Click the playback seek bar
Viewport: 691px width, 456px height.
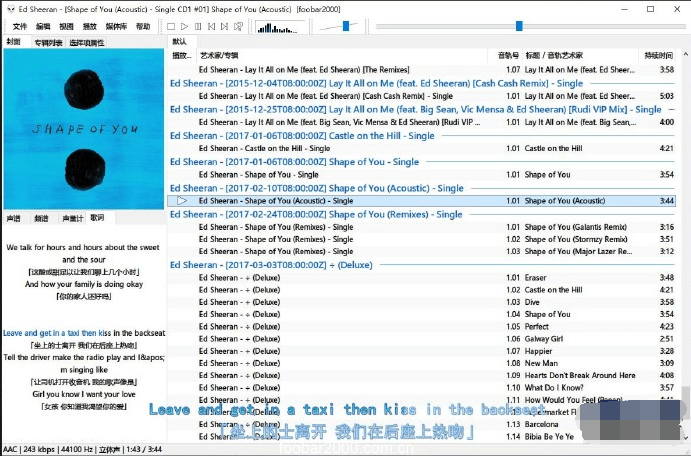coord(531,26)
